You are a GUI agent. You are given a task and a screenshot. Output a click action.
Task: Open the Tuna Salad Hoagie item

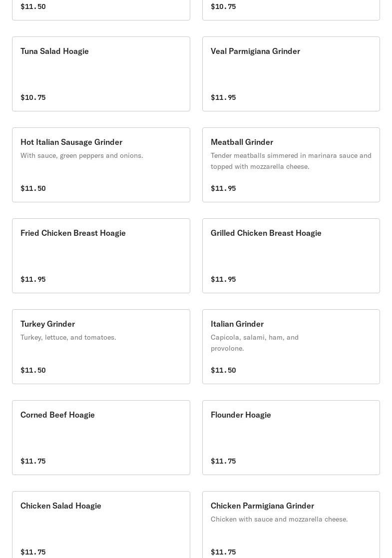pyautogui.click(x=101, y=74)
